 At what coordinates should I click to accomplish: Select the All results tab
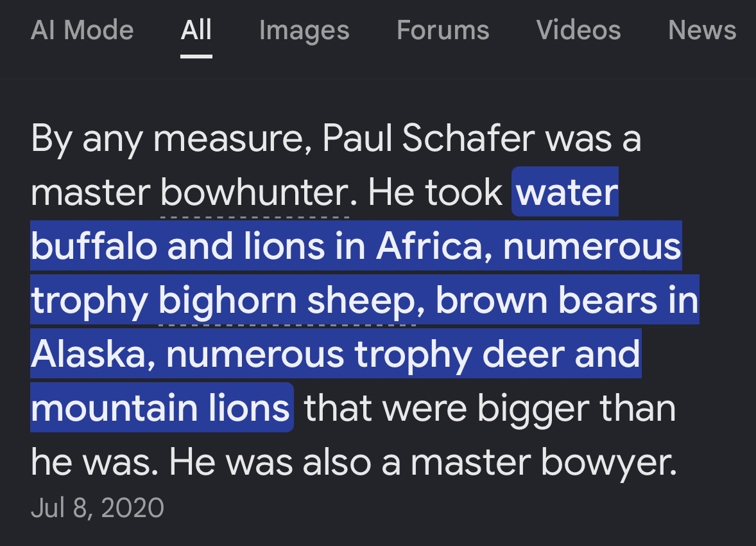coord(196,30)
